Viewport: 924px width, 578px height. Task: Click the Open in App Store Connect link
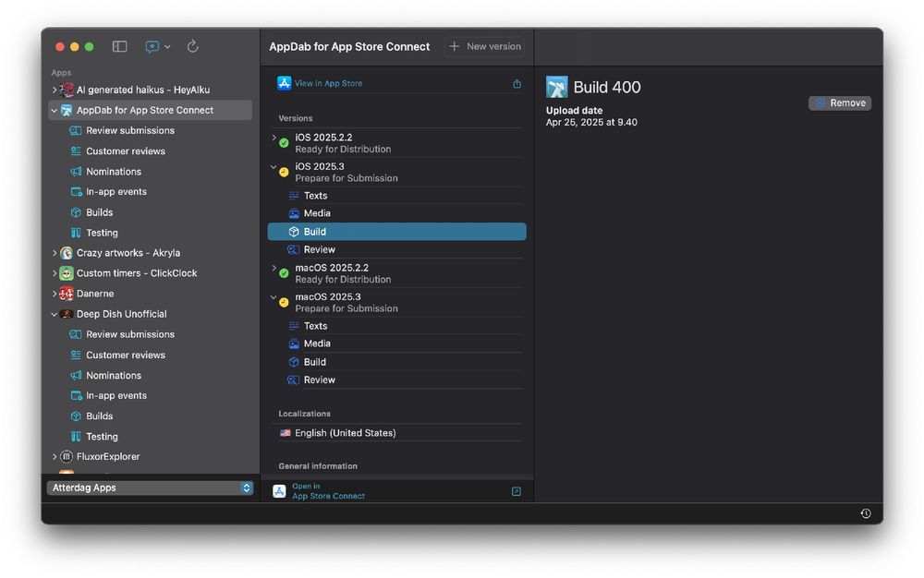pyautogui.click(x=328, y=491)
